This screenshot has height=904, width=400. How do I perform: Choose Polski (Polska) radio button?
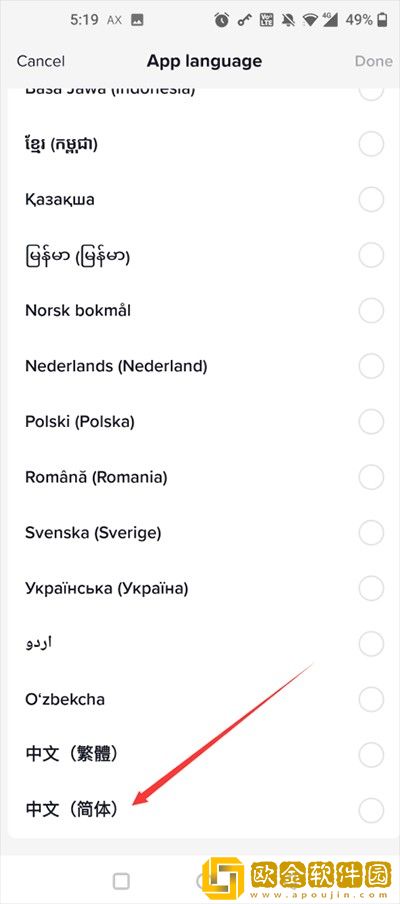pyautogui.click(x=371, y=421)
